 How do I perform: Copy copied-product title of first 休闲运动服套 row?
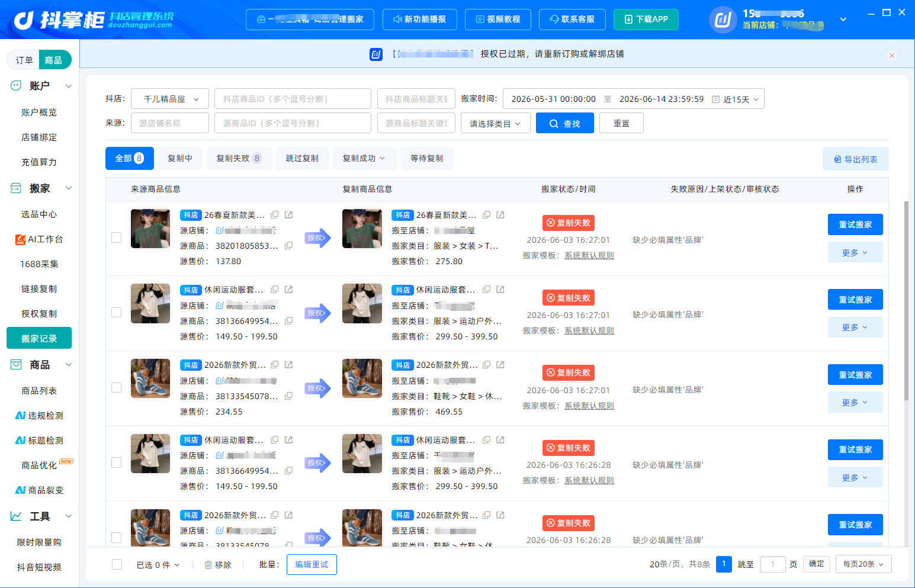487,290
